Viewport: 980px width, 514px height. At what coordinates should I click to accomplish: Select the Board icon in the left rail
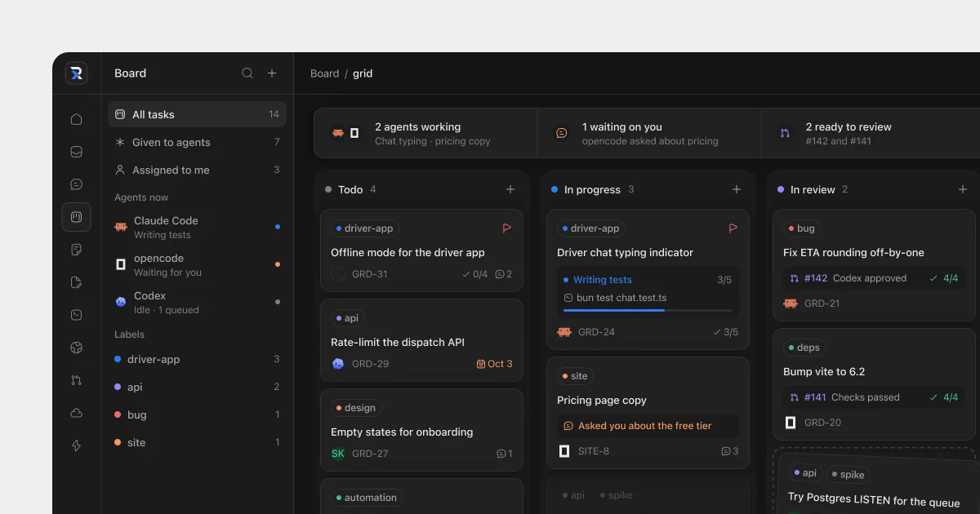click(76, 217)
